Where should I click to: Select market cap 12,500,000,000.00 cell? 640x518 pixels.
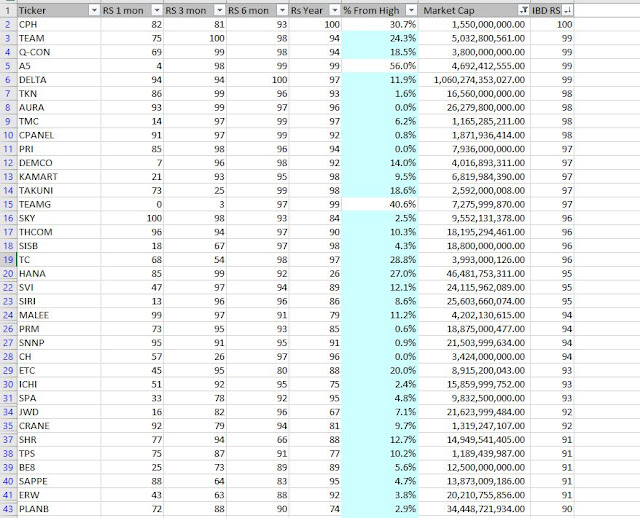pyautogui.click(x=474, y=467)
